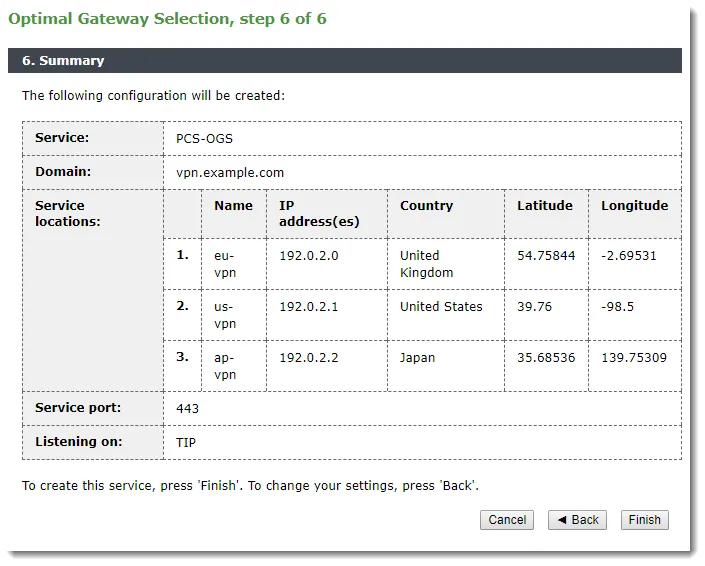This screenshot has height=566, width=705.
Task: Click the 'To create this service' instruction text
Action: tap(250, 486)
